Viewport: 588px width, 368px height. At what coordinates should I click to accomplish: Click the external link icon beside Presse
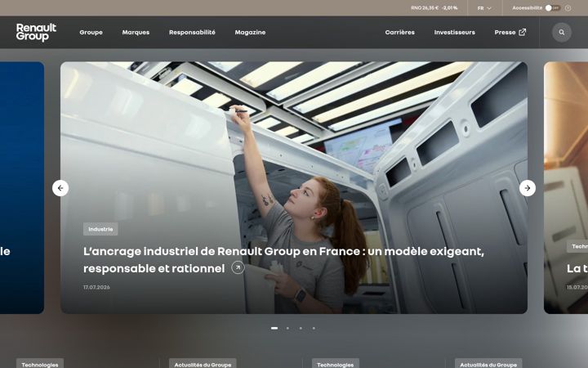tap(523, 32)
